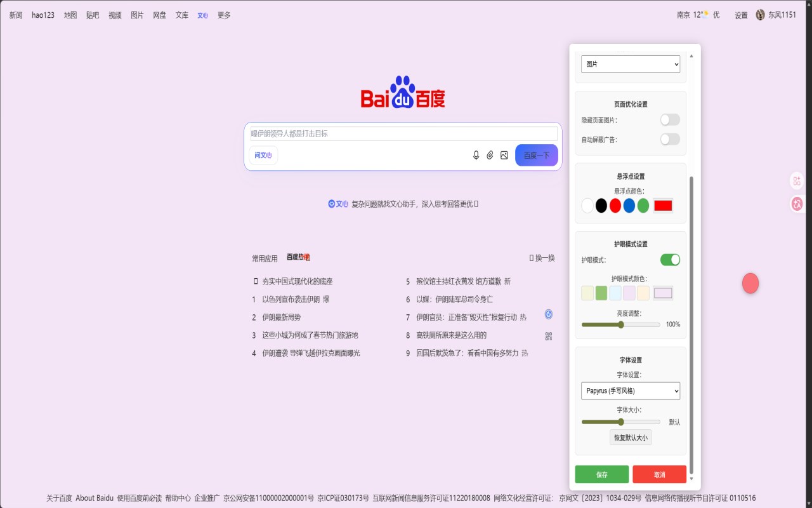Image resolution: width=812 pixels, height=508 pixels.
Task: Click the paperclip attach file icon
Action: [490, 155]
